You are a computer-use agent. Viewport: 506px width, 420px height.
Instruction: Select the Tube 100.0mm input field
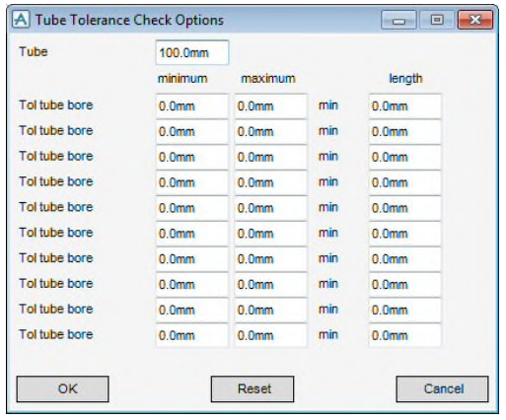tap(192, 52)
